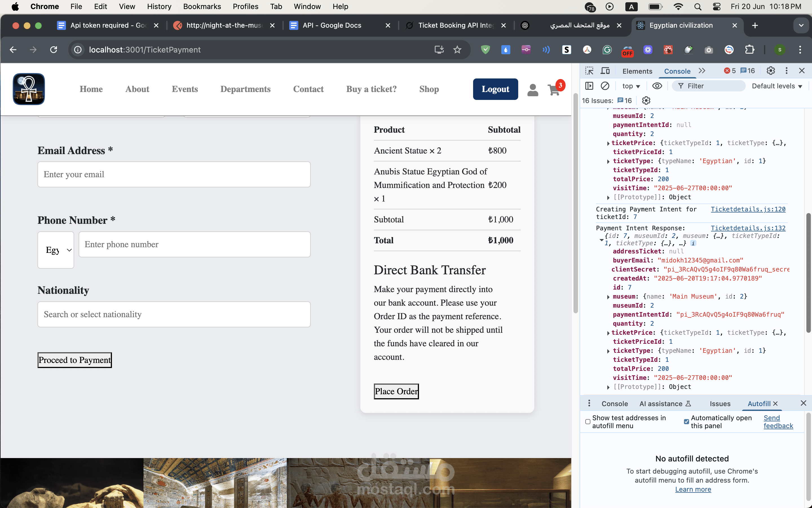Switch to the Api token required browser tab
812x508 pixels.
107,25
